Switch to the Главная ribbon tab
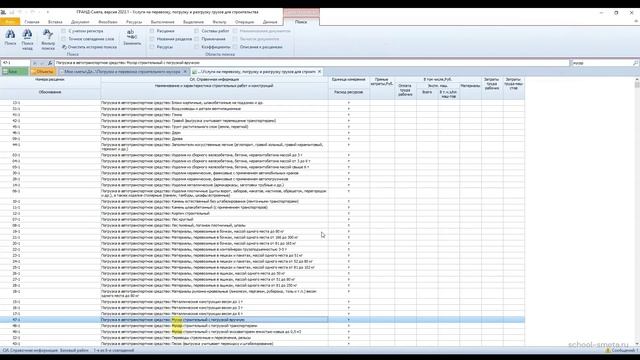640x360 pixels. (32, 22)
